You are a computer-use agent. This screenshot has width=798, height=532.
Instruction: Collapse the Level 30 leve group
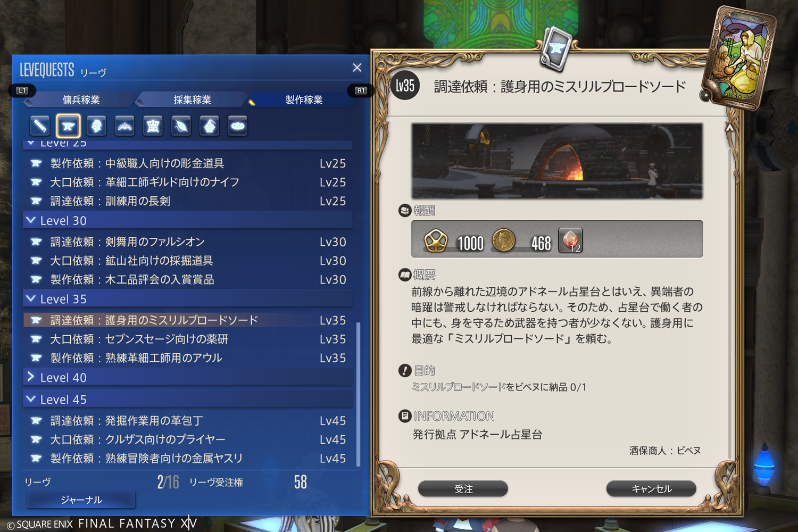188,220
